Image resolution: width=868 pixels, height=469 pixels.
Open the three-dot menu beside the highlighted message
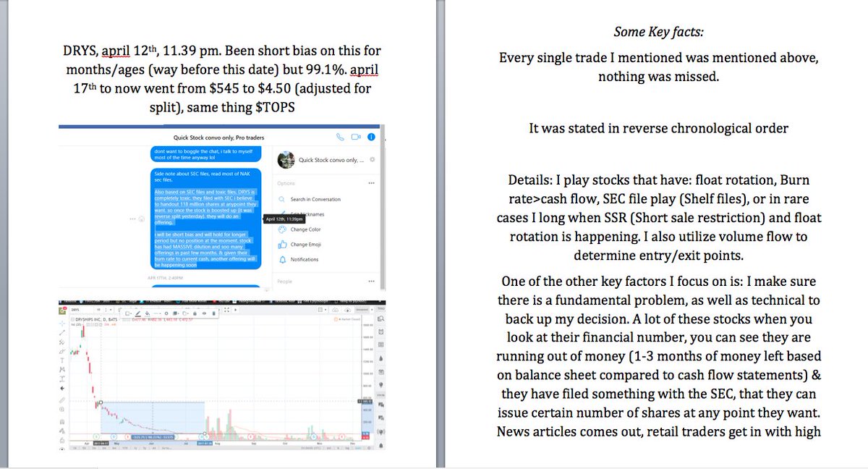coord(134,219)
